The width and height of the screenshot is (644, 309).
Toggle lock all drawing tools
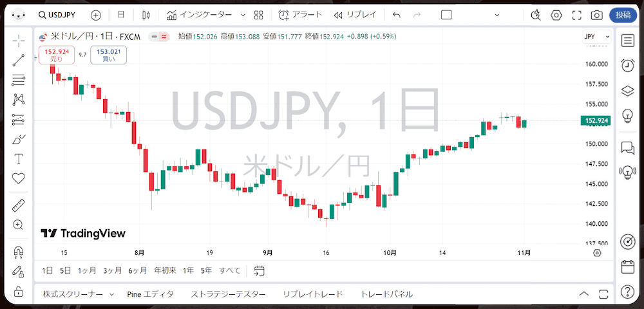[x=19, y=292]
